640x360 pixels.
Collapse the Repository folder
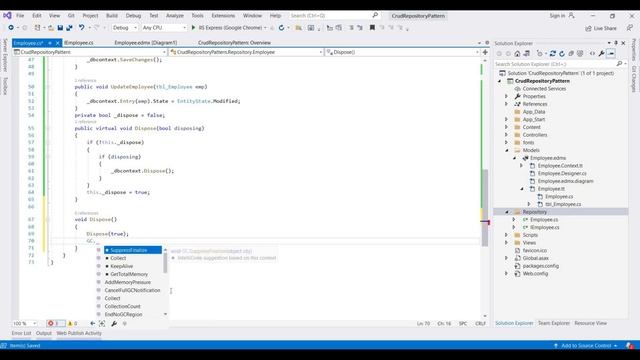pos(507,212)
